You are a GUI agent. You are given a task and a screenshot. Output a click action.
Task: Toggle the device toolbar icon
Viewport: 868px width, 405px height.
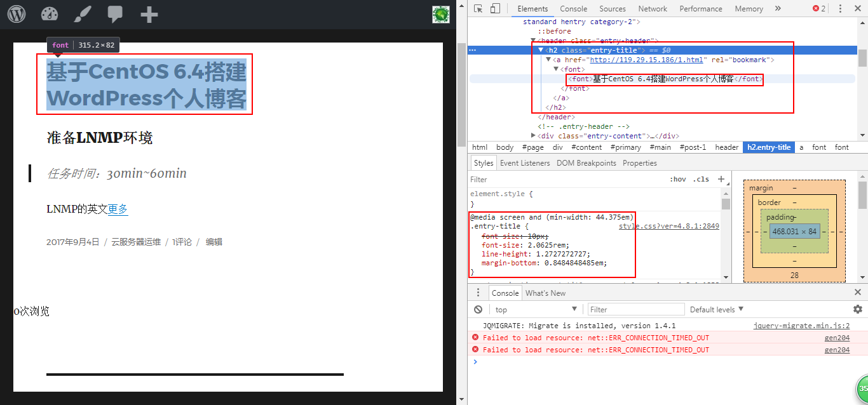coord(495,8)
